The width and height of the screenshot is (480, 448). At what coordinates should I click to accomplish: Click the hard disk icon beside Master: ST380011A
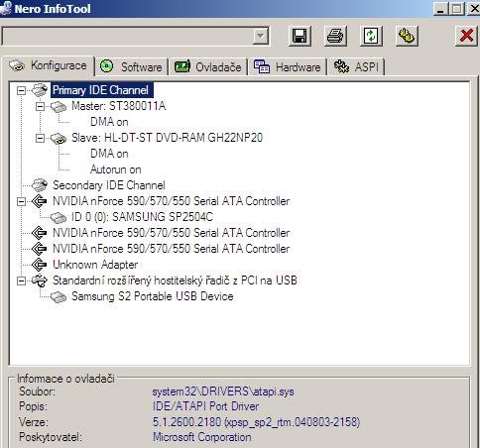[x=59, y=107]
